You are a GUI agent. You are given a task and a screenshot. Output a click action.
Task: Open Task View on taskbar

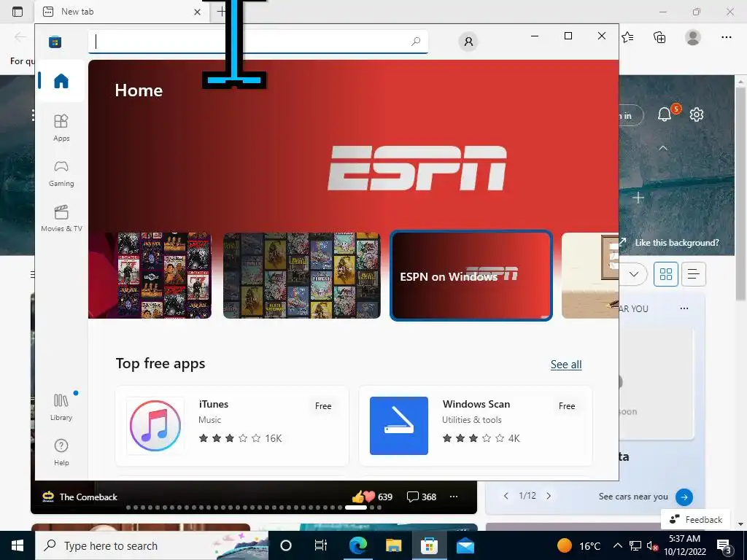coord(321,545)
